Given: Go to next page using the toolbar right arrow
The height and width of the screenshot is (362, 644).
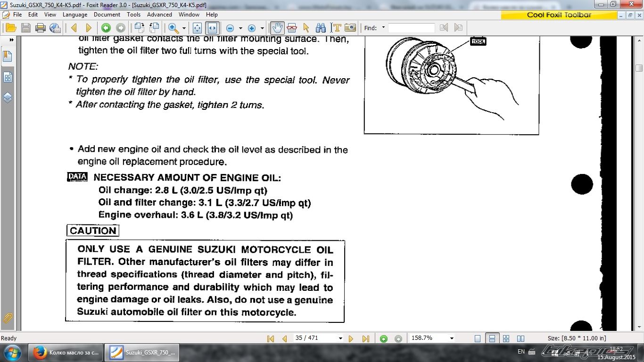Looking at the screenshot, I should pyautogui.click(x=89, y=28).
